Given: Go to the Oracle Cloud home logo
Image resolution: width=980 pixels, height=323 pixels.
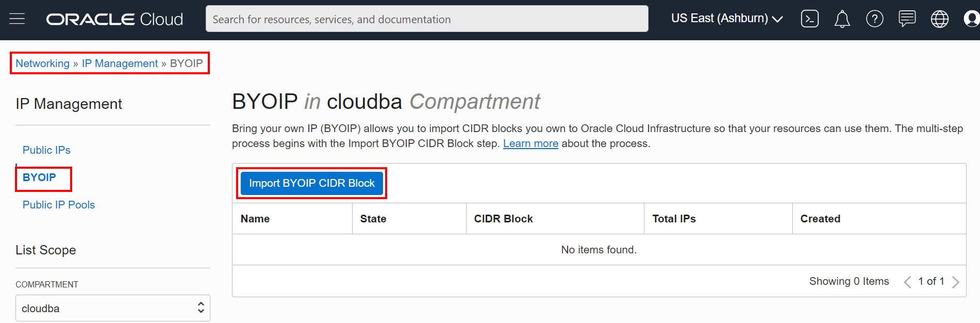Looking at the screenshot, I should [x=114, y=19].
